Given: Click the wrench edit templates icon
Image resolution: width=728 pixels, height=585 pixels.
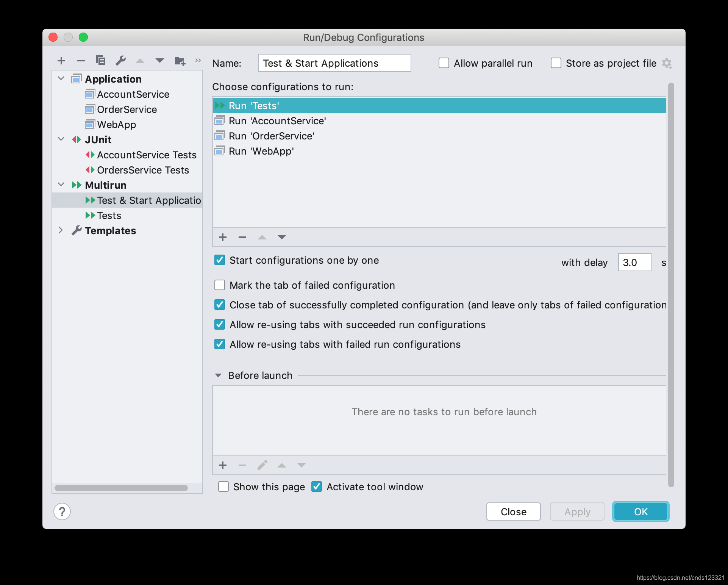Looking at the screenshot, I should click(x=120, y=60).
